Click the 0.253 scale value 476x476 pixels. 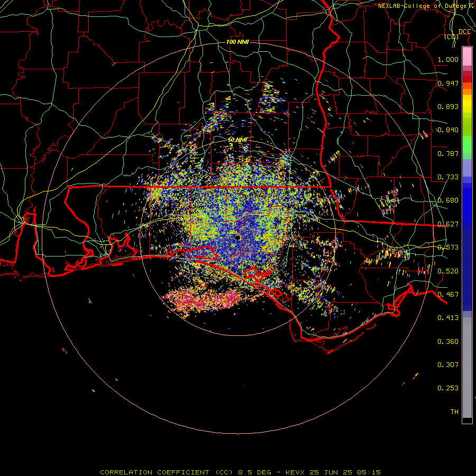tap(448, 388)
